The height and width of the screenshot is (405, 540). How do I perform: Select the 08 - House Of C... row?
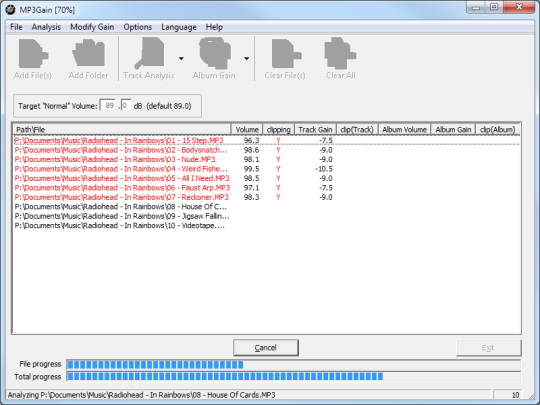pyautogui.click(x=267, y=207)
